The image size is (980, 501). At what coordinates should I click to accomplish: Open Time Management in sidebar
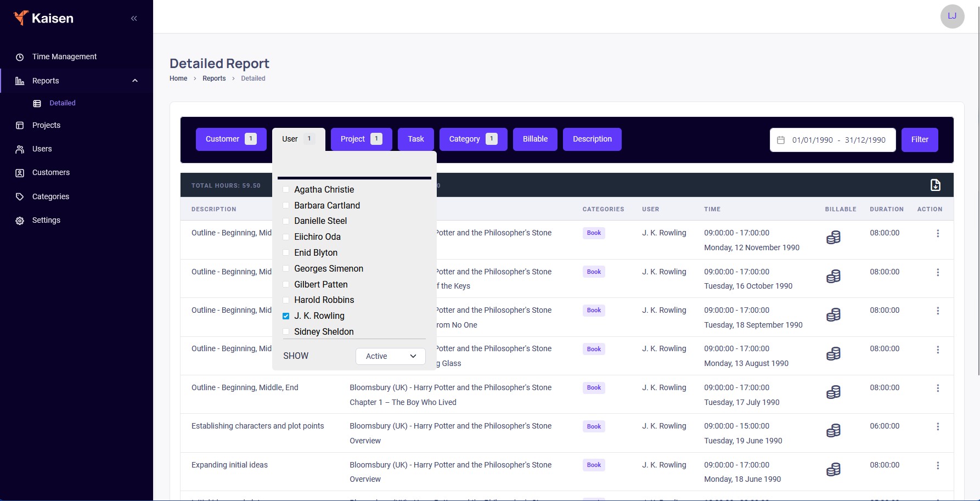click(x=64, y=57)
